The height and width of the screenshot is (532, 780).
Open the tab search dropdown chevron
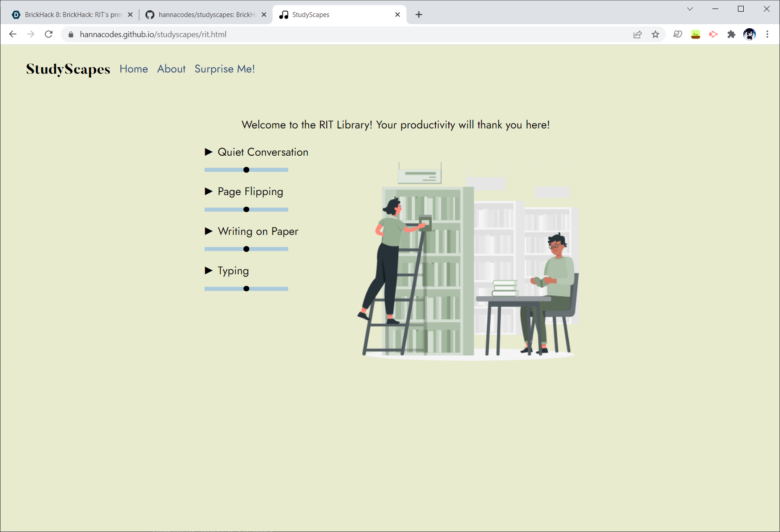click(x=690, y=9)
